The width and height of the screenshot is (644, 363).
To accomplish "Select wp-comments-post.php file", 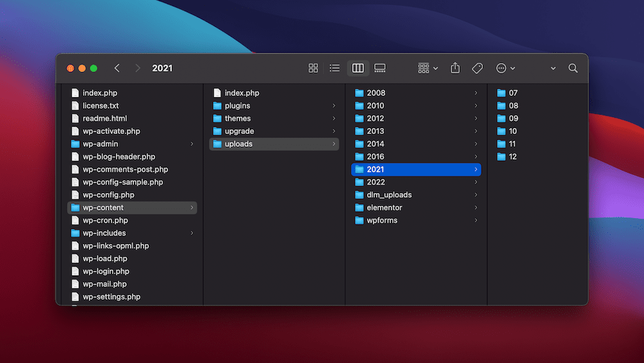I will tap(132, 169).
